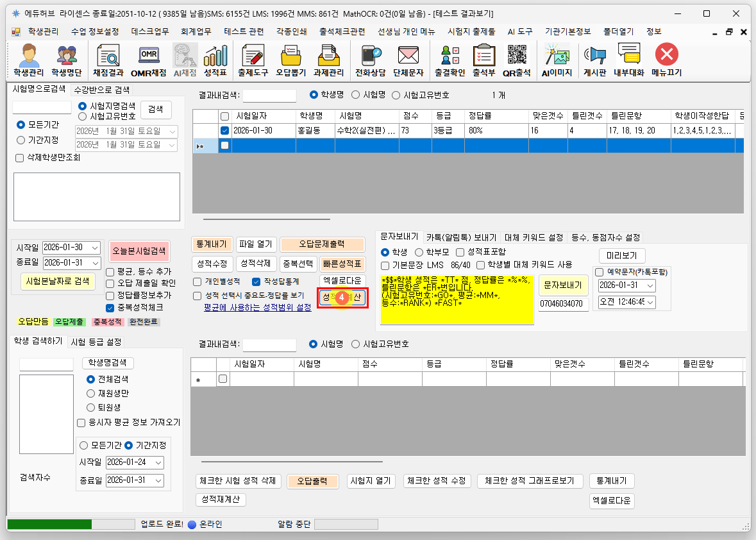The image size is (756, 540).
Task: Open the 게시판 megaphone icon
Action: click(x=594, y=61)
